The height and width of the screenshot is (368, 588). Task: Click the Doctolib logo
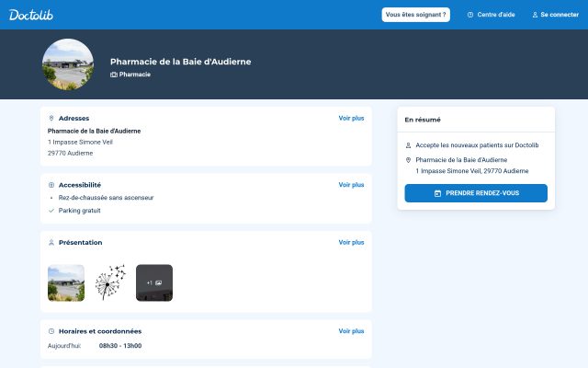31,15
